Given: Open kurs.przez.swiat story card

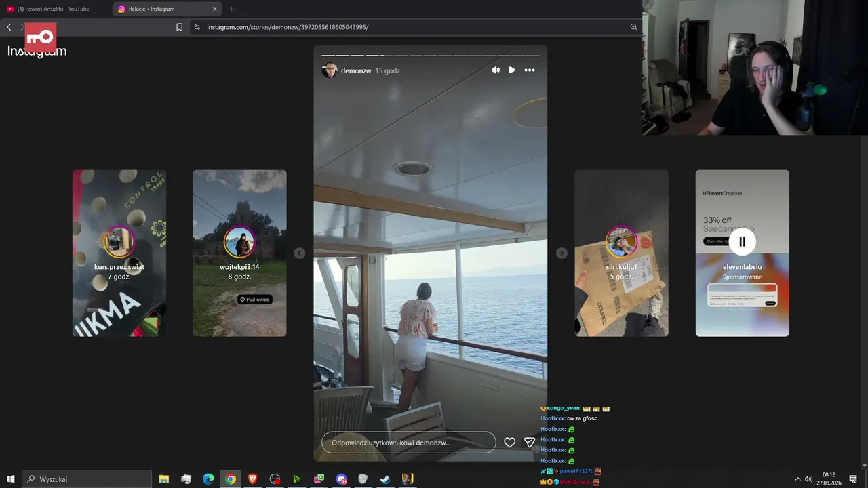Looking at the screenshot, I should tap(119, 253).
